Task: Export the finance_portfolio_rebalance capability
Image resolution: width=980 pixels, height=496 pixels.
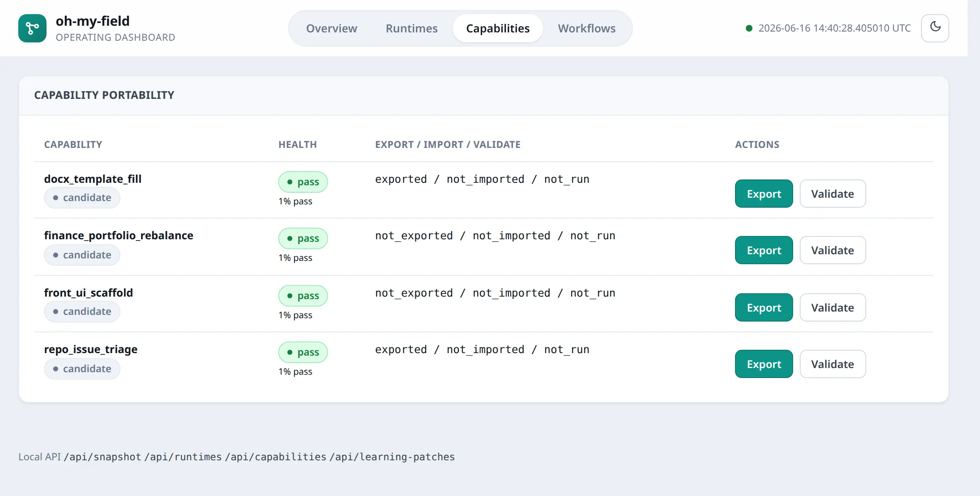Action: point(764,250)
